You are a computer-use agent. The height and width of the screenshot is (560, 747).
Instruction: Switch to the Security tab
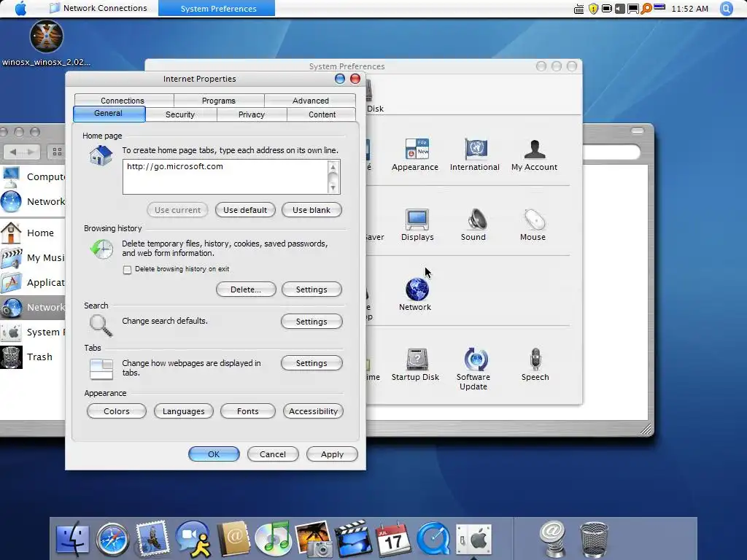pyautogui.click(x=180, y=114)
